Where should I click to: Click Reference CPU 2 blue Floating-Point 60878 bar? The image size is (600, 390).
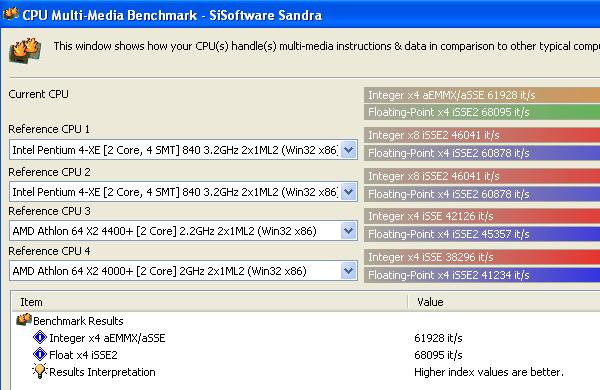click(482, 194)
